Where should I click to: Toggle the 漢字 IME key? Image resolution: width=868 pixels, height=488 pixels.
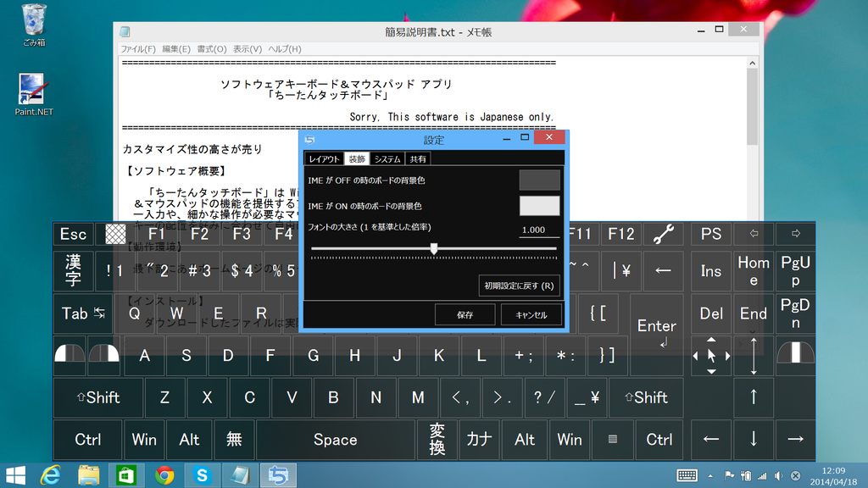click(x=73, y=270)
